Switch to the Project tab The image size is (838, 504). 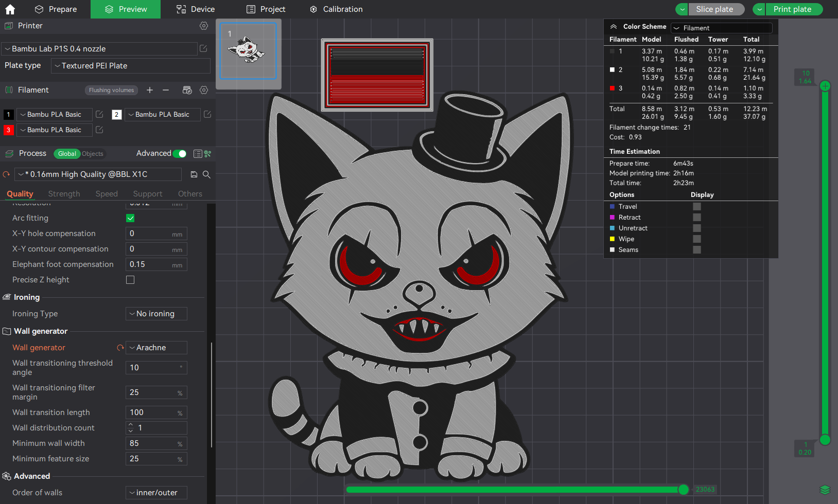click(266, 9)
